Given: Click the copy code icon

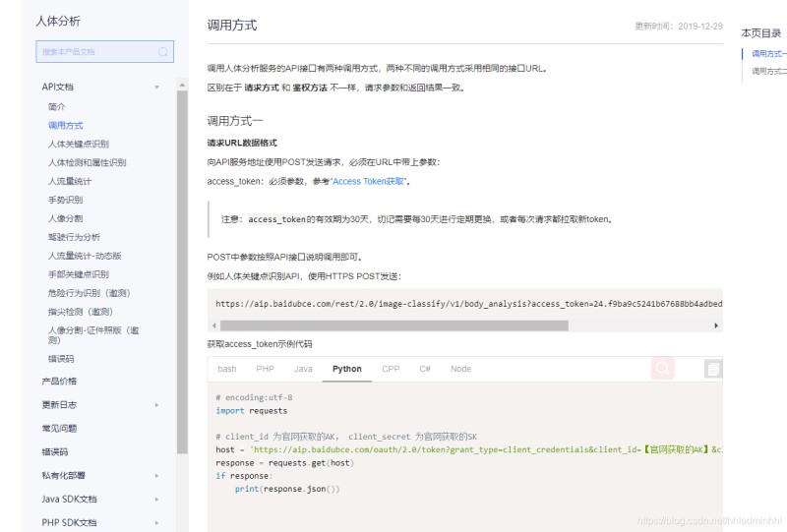Looking at the screenshot, I should point(713,369).
